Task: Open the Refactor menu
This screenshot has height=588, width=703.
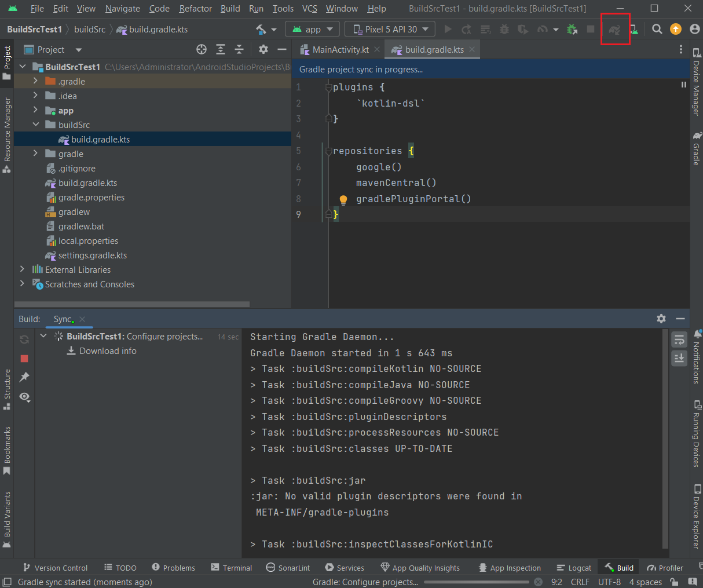Action: point(196,8)
